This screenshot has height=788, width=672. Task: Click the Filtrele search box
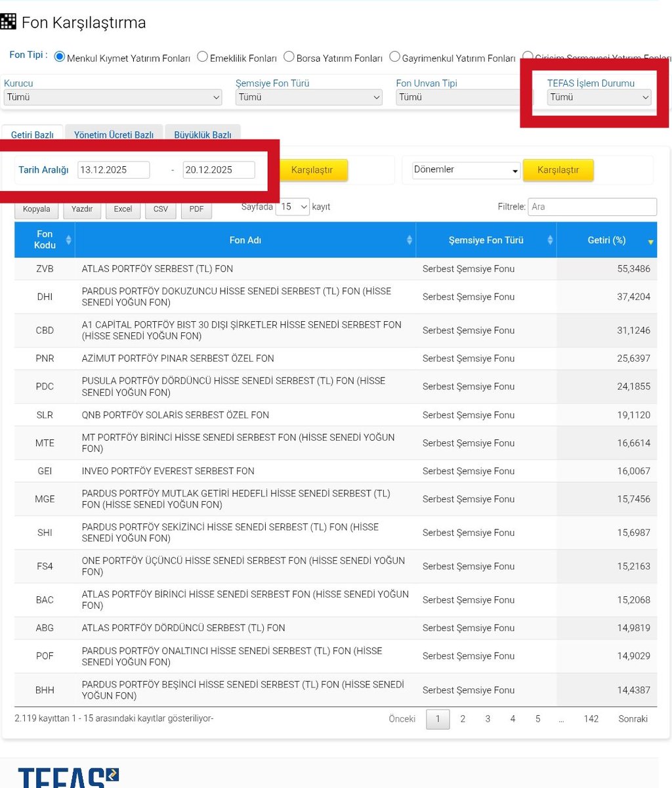pyautogui.click(x=592, y=207)
